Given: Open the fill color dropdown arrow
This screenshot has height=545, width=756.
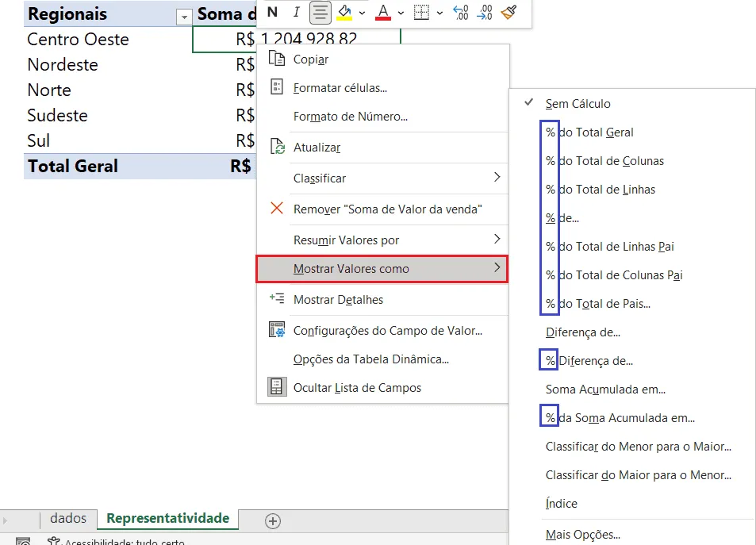Looking at the screenshot, I should 362,13.
